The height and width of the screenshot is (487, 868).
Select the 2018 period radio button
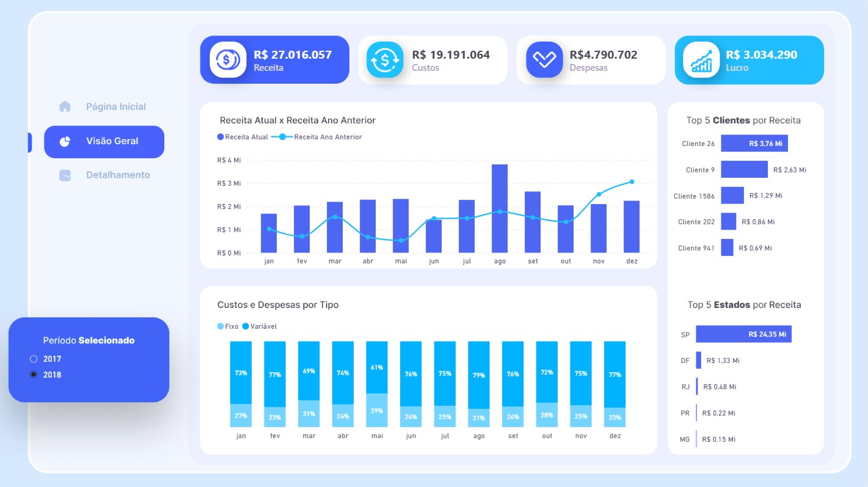34,375
